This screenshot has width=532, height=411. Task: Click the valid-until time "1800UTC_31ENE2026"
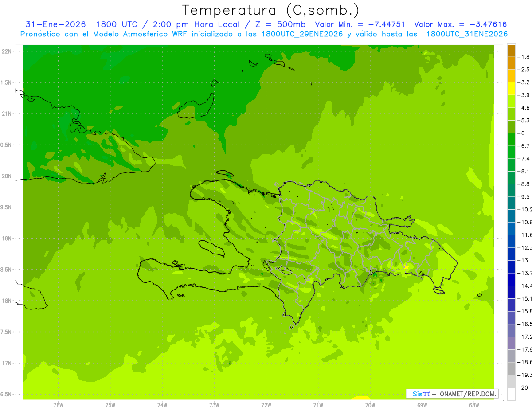(467, 34)
